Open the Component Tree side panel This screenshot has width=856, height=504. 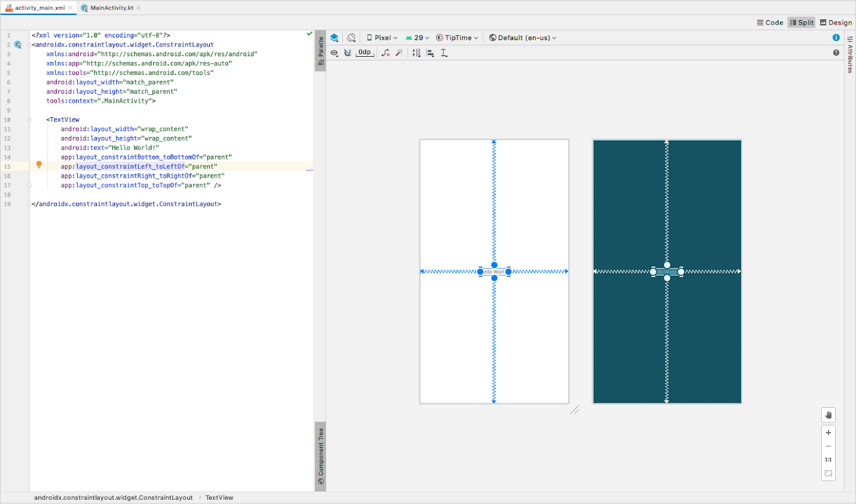tap(321, 456)
